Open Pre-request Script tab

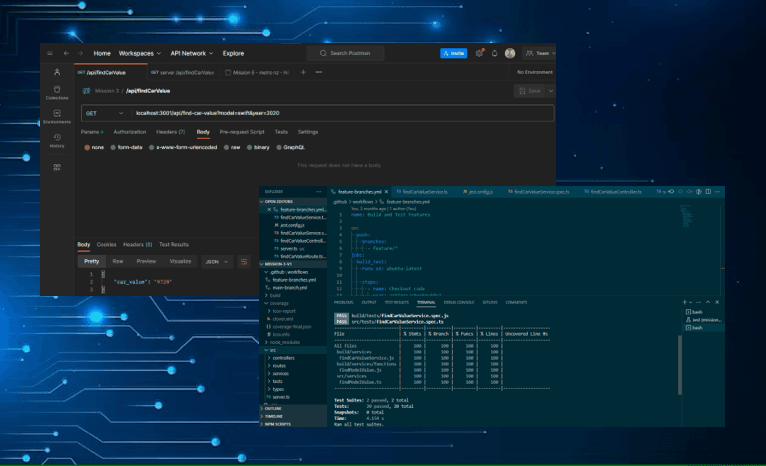242,132
